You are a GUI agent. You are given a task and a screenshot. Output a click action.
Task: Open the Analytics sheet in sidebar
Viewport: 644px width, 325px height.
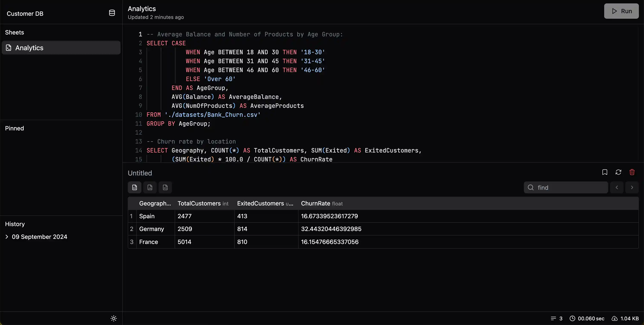pos(61,48)
